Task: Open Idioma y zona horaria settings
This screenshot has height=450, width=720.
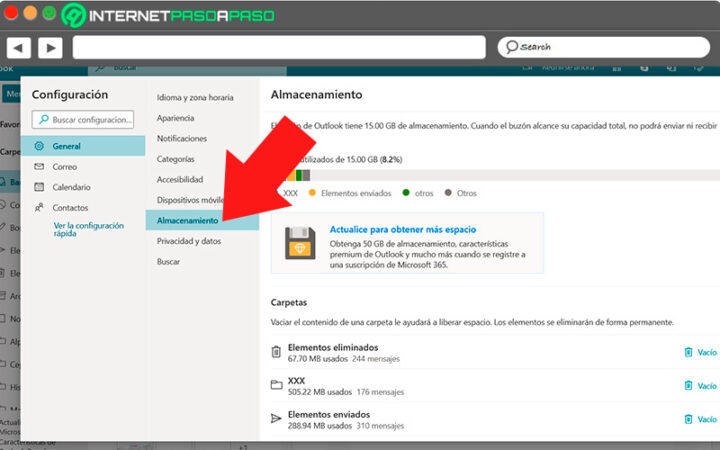Action: tap(195, 97)
